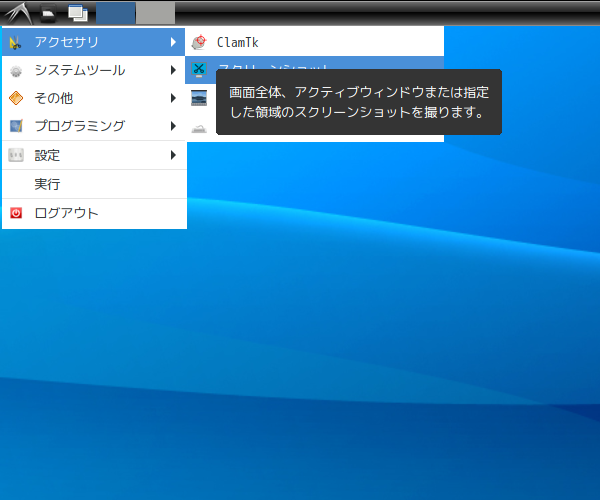Click the last faint submenu icon
This screenshot has width=600, height=500.
coord(199,129)
